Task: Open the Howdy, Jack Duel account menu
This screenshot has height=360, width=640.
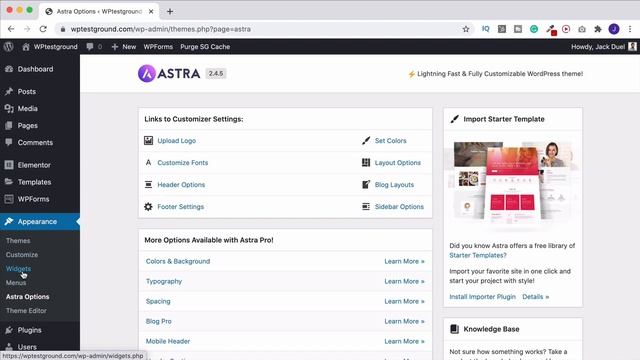Action: point(604,47)
